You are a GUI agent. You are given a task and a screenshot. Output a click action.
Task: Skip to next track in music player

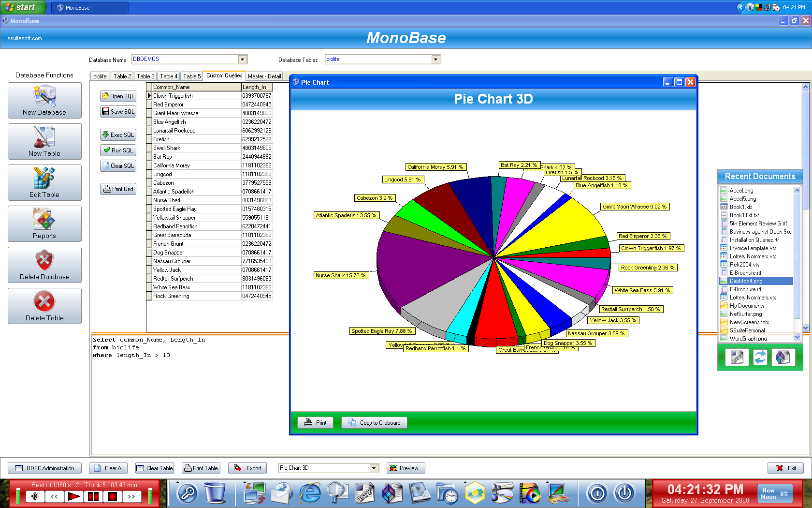pos(131,496)
